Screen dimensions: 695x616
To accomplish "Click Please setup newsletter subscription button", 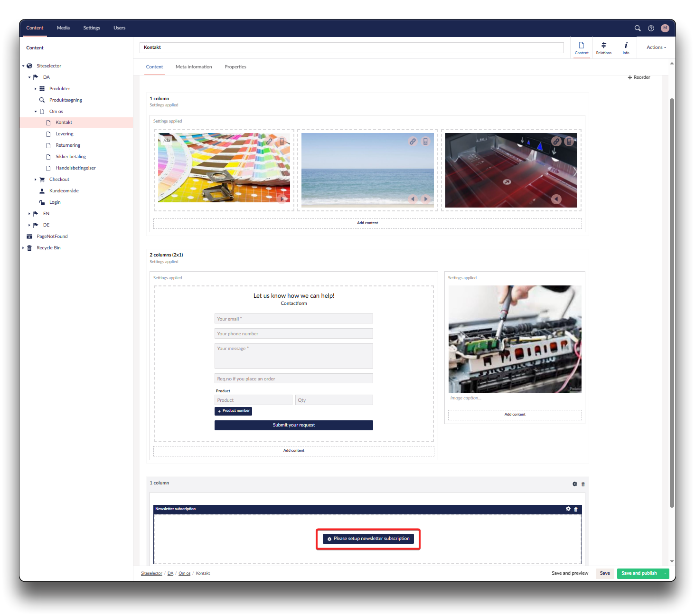I will pos(368,539).
